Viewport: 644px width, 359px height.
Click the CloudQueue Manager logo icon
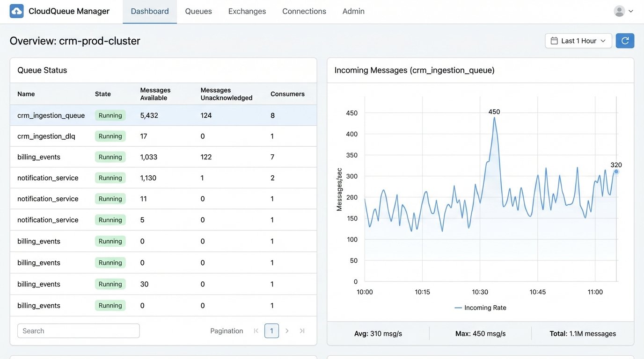coord(16,10)
